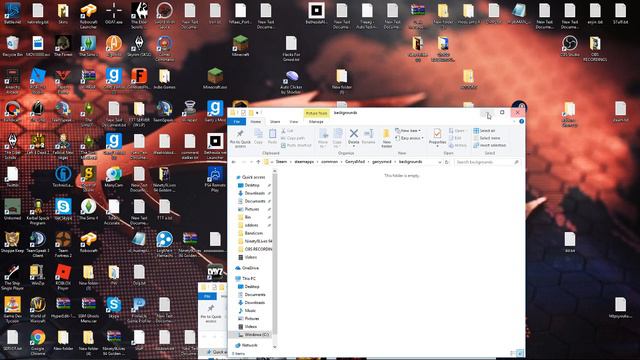Image resolution: width=640 pixels, height=360 pixels.
Task: Go to steamapps in the address breadcrumb
Action: [x=304, y=162]
